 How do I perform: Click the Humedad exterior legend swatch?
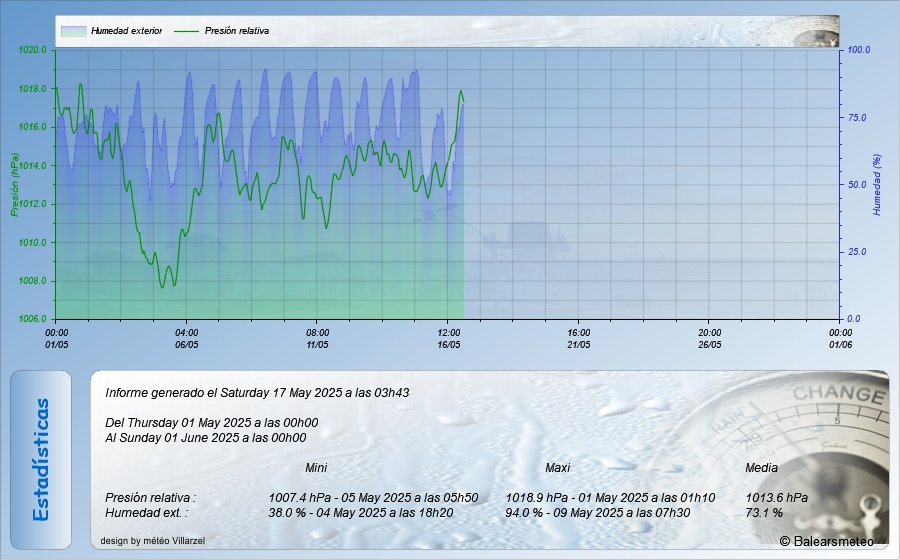[x=73, y=31]
